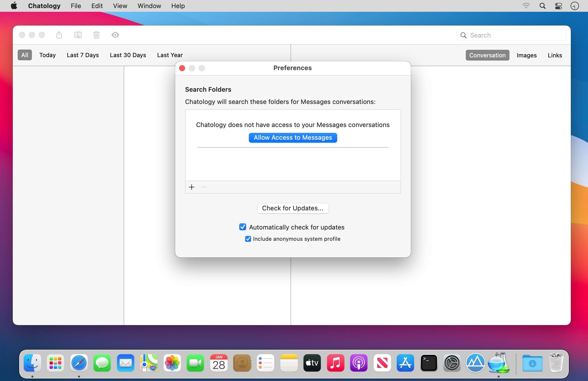Viewport: 588px width, 381px height.
Task: Close the Preferences window
Action: click(182, 68)
